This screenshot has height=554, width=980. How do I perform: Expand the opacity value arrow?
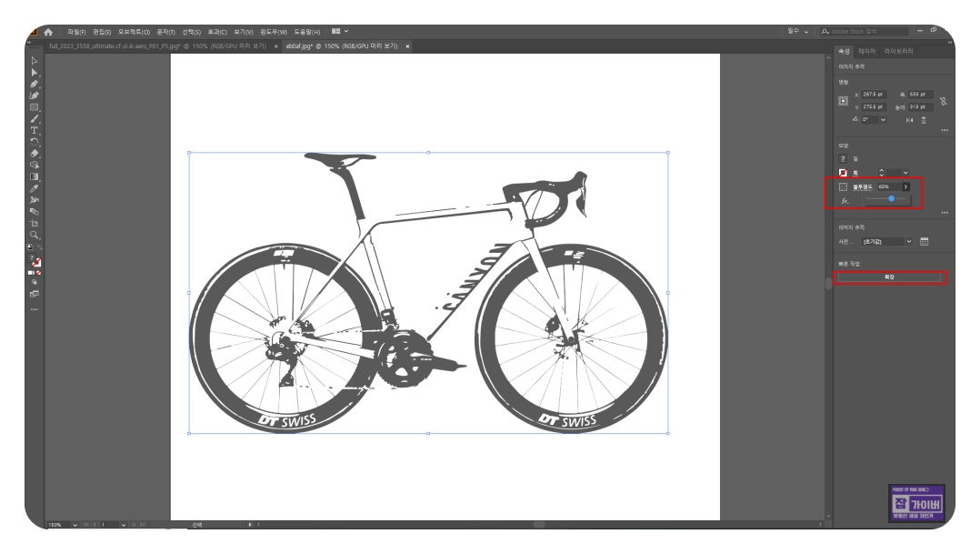click(x=905, y=187)
